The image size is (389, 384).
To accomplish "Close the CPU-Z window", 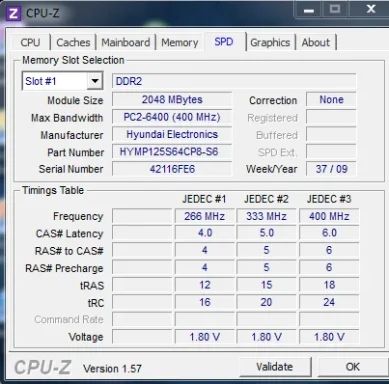I will [371, 9].
